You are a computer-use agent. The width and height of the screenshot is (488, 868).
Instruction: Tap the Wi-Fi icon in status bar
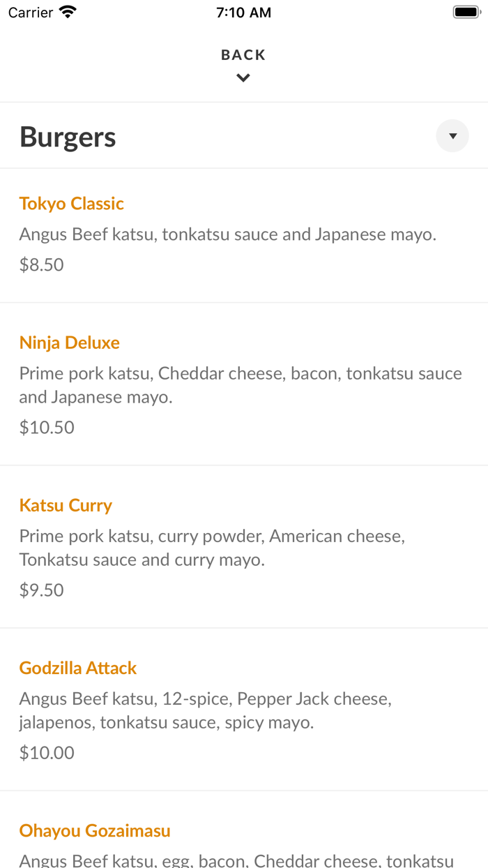click(67, 11)
